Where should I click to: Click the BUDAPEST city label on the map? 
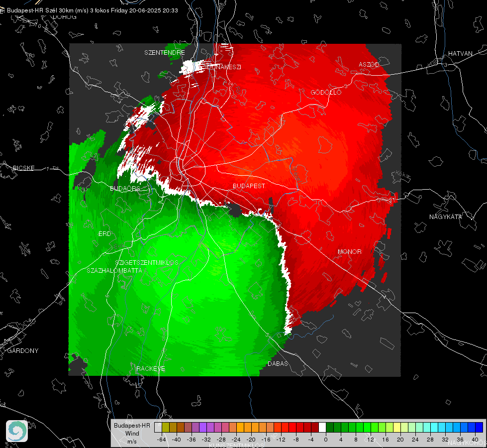[x=249, y=186]
